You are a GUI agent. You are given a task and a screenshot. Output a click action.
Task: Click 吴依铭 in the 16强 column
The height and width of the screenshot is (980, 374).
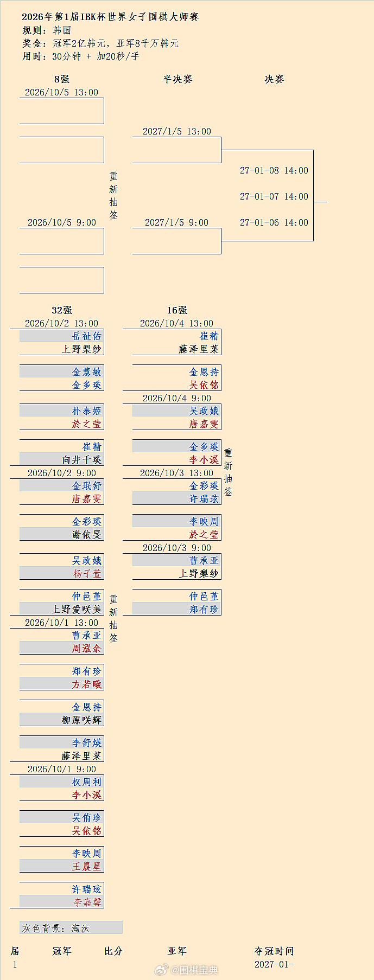coord(204,385)
